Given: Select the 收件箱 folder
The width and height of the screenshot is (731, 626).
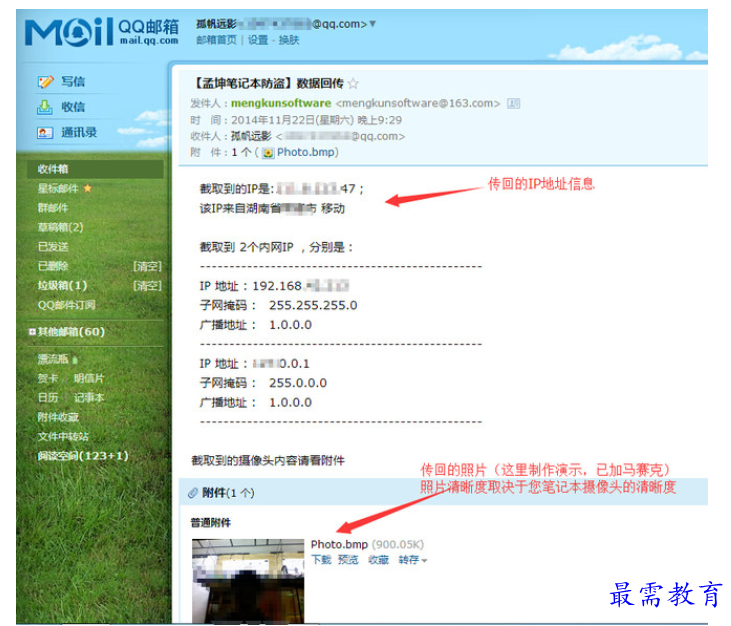Looking at the screenshot, I should (95, 169).
